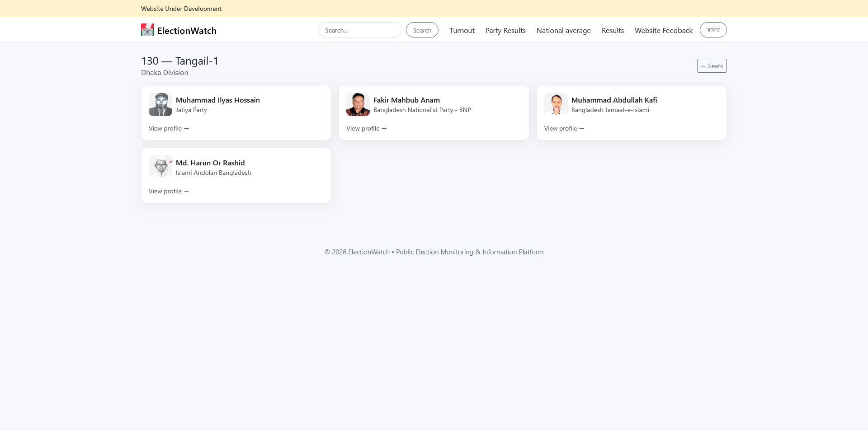This screenshot has height=431, width=868.
Task: Click the ElectionWatch site title
Action: click(187, 31)
